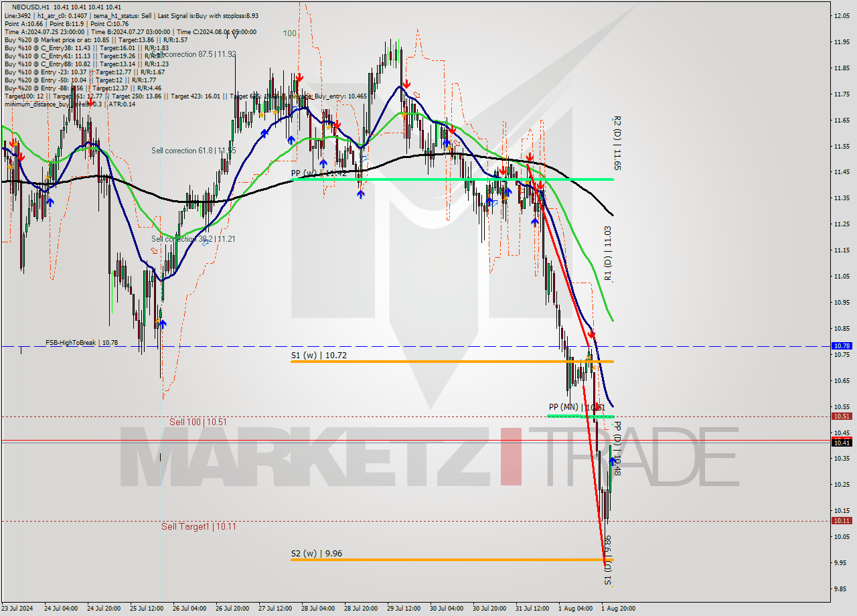Click the '1 Aug 20:00' time label
This screenshot has height=616, width=857.
(x=618, y=609)
